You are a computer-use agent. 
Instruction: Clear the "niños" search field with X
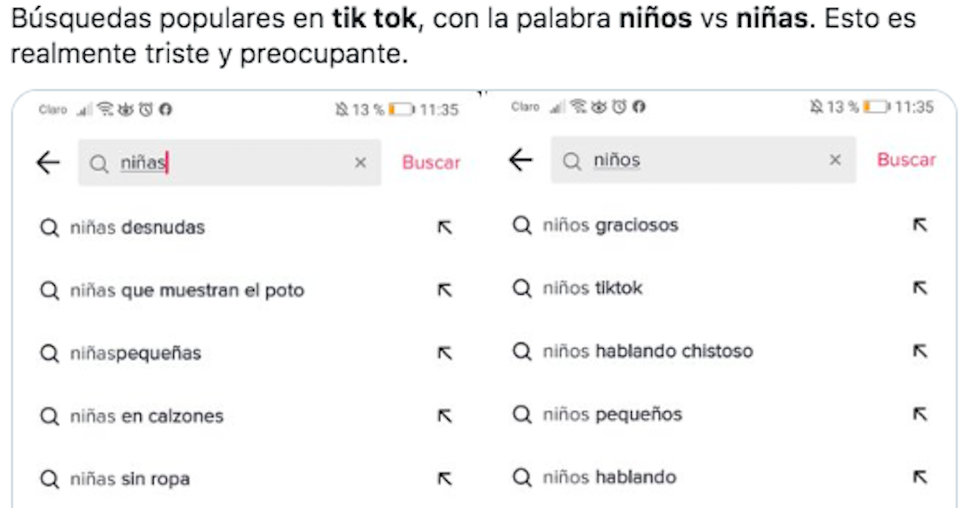(x=835, y=160)
